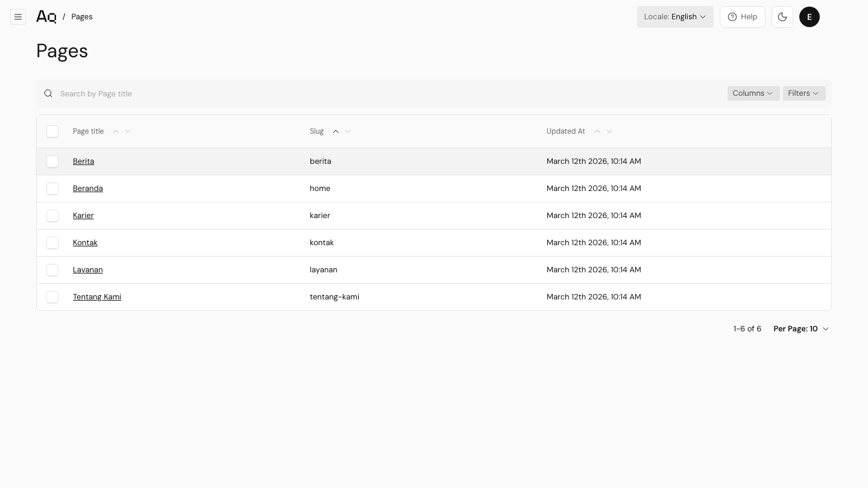The image size is (868, 488).
Task: Select the Karier row checkbox
Action: click(x=52, y=216)
